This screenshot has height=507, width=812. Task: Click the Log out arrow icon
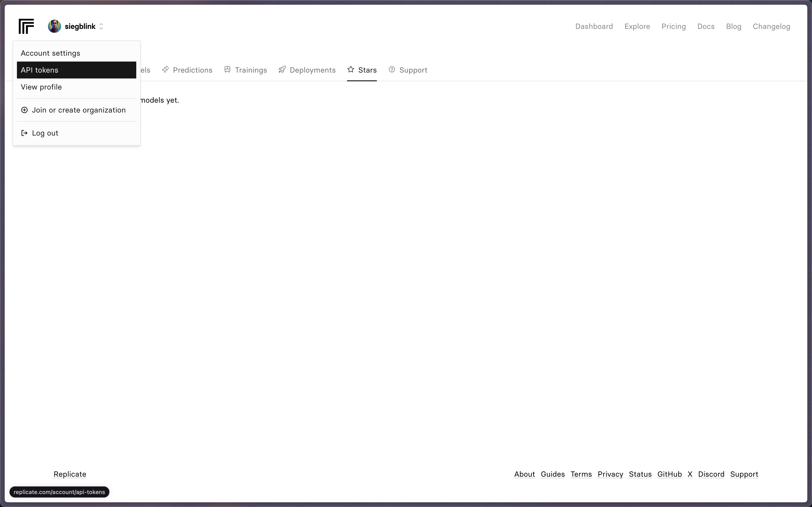click(x=24, y=133)
